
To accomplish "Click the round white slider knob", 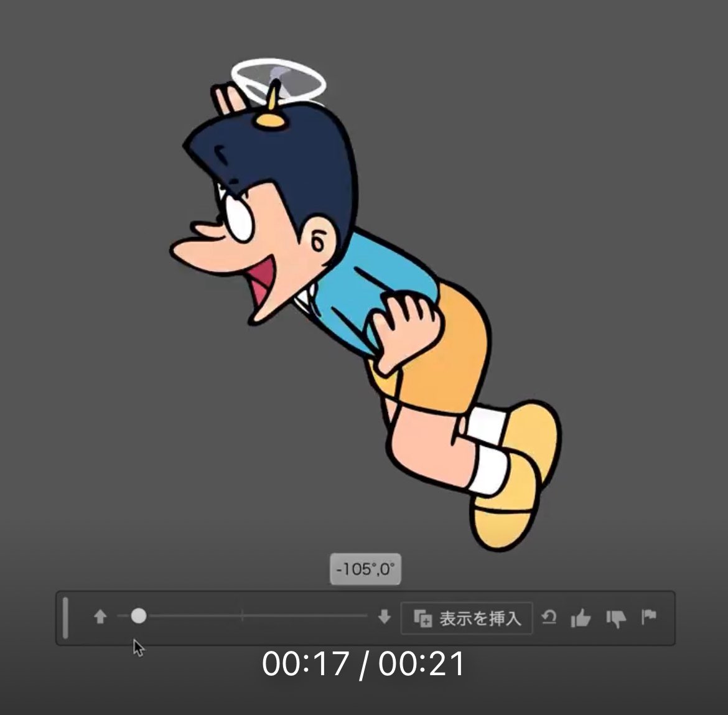I will [139, 616].
